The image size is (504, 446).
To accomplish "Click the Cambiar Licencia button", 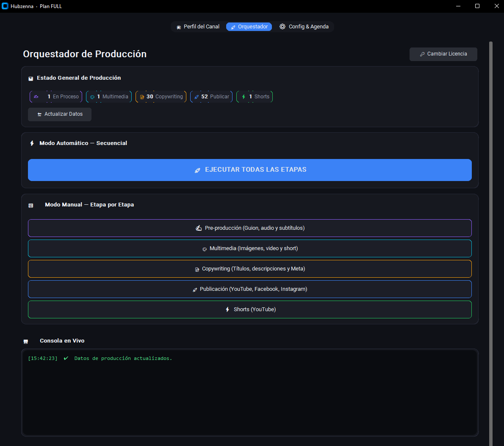I will point(443,54).
